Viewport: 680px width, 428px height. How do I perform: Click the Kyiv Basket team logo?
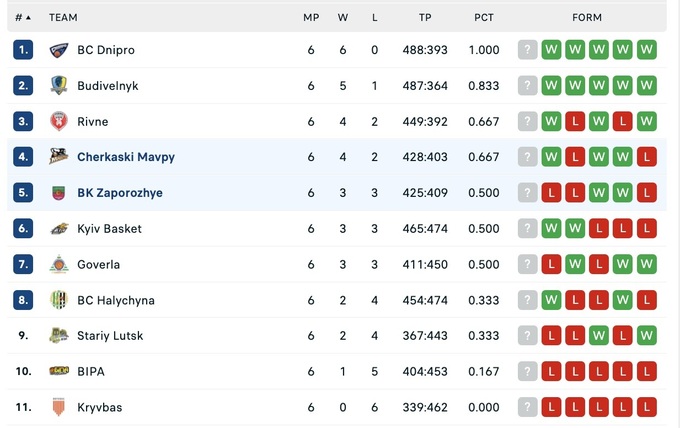[59, 229]
